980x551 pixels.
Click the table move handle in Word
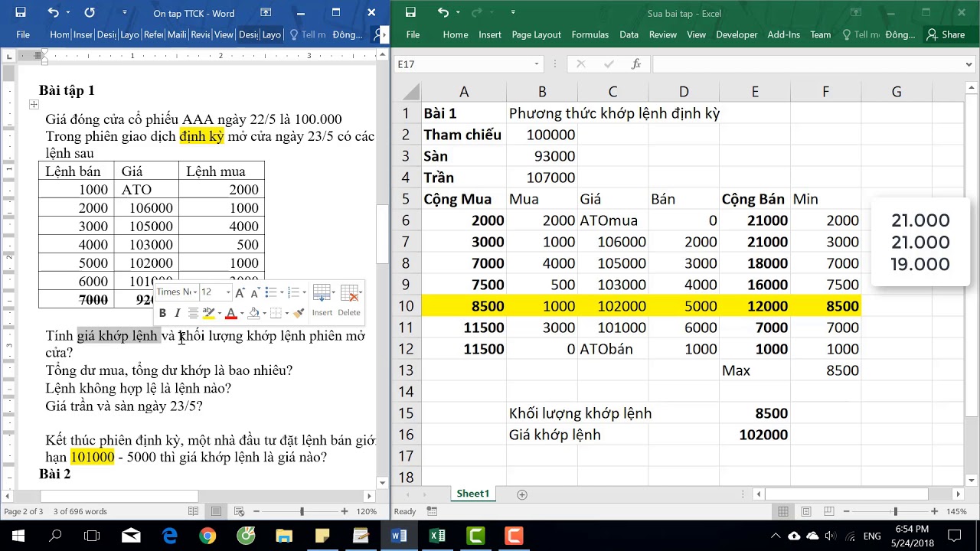click(34, 104)
